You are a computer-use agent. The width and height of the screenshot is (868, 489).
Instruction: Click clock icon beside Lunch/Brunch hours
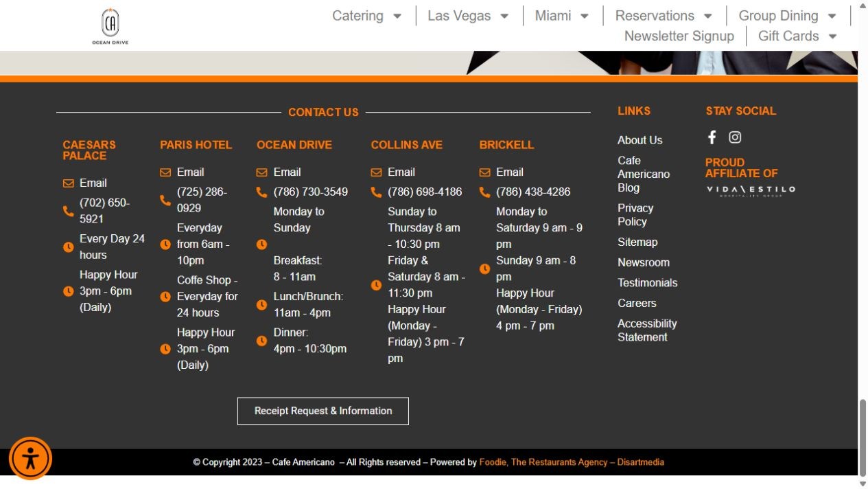click(262, 305)
